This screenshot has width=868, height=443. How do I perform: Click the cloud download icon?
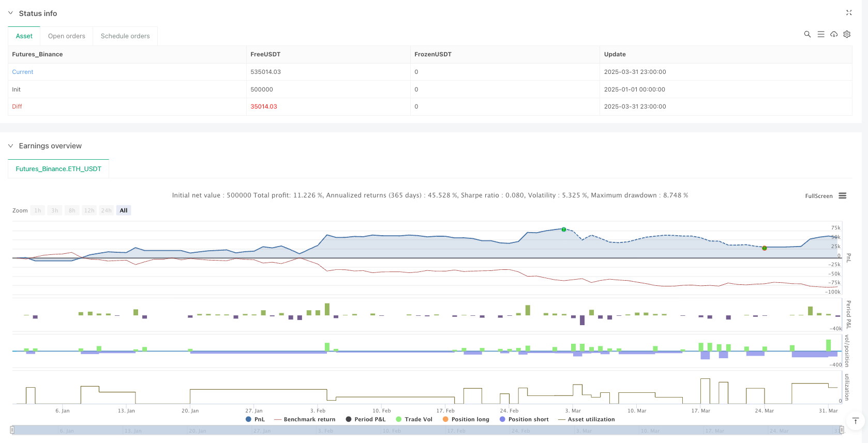[834, 34]
